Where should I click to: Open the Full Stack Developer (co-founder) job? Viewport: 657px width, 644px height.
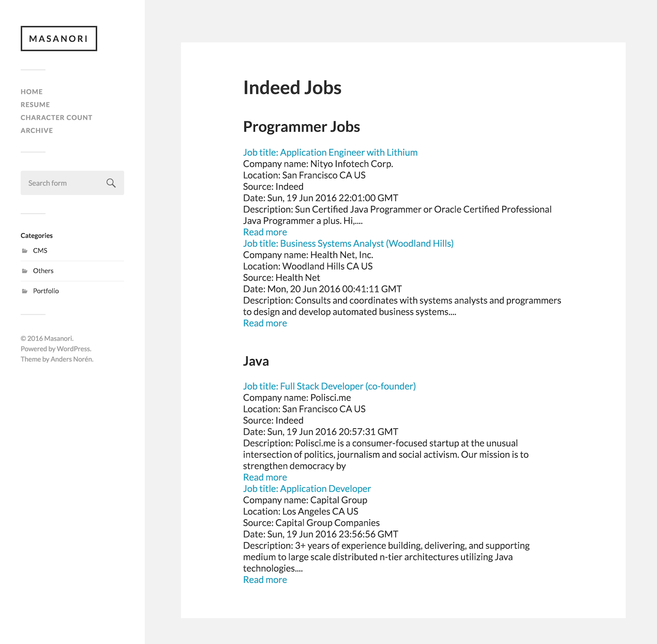click(x=329, y=386)
